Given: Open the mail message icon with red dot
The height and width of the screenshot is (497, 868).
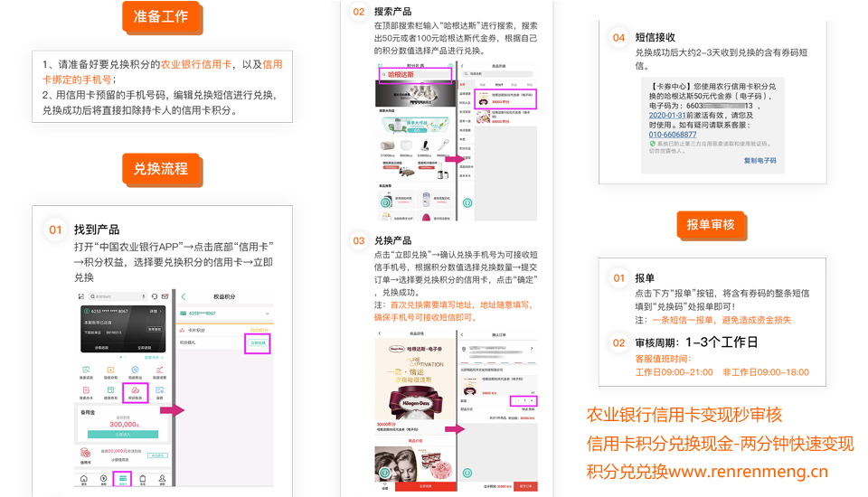Looking at the screenshot, I should 165,296.
